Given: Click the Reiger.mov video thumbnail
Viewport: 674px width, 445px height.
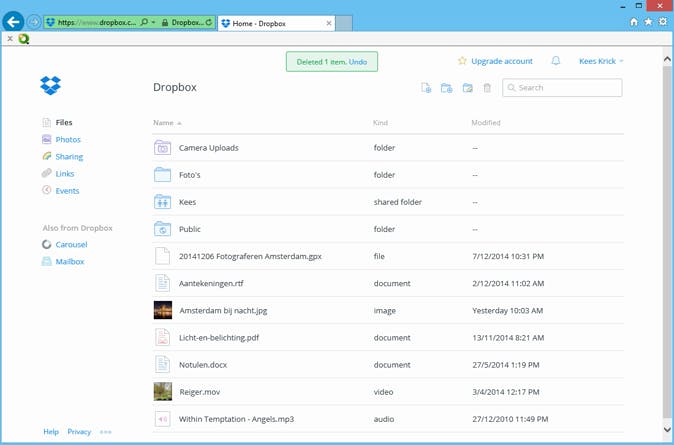Looking at the screenshot, I should 163,391.
